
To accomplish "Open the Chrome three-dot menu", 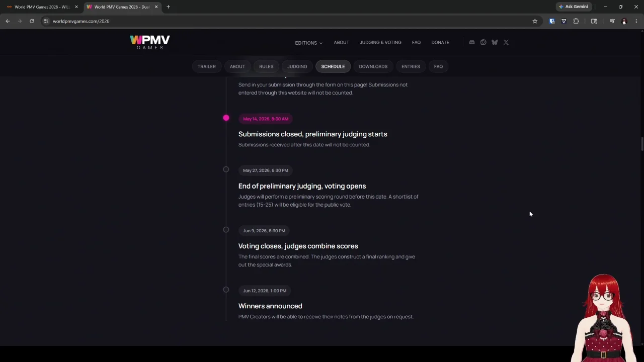I will point(636,21).
